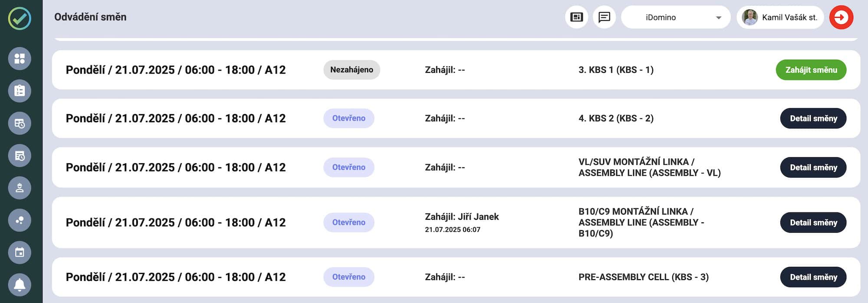This screenshot has width=868, height=303.
Task: Open the dashboard grid icon in sidebar
Action: point(20,59)
